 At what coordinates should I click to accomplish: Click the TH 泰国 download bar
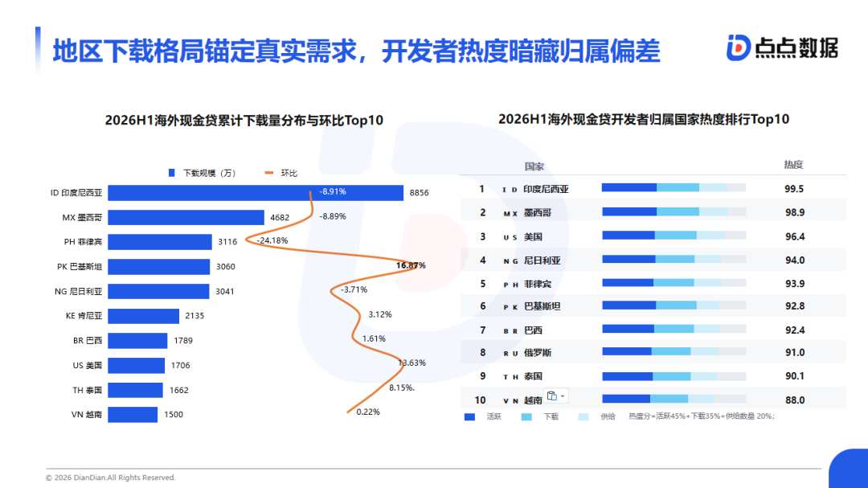point(135,390)
